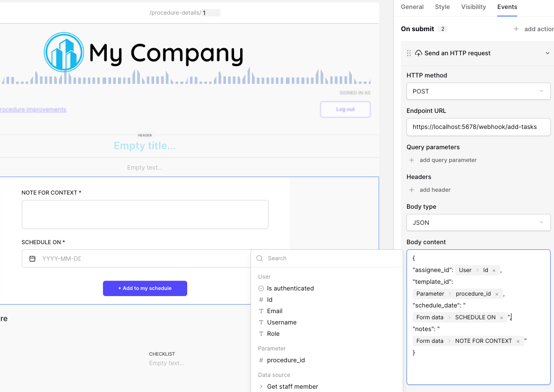
Task: Remove the User Id tag from body content
Action: [494, 271]
